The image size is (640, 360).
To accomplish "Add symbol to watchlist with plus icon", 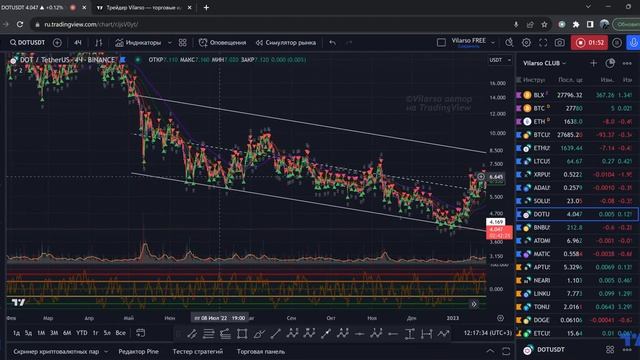I will 593,63.
